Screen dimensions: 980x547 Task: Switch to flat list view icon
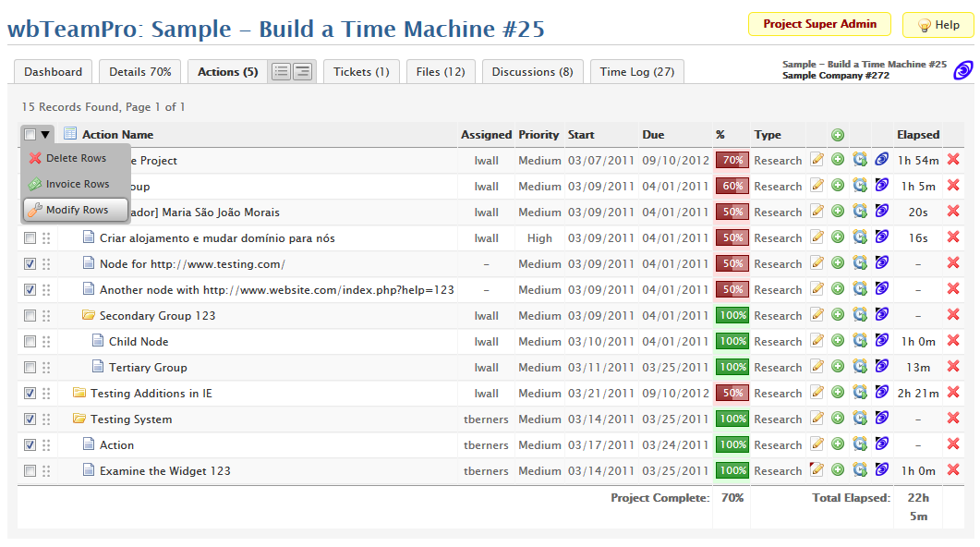coord(281,71)
